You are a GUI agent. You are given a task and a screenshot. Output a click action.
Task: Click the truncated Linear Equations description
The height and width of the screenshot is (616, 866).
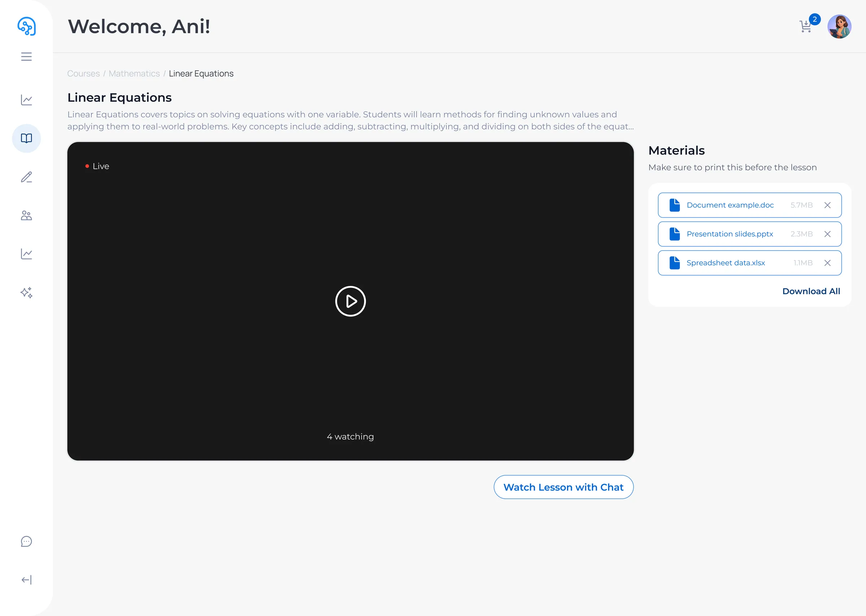[x=350, y=120]
